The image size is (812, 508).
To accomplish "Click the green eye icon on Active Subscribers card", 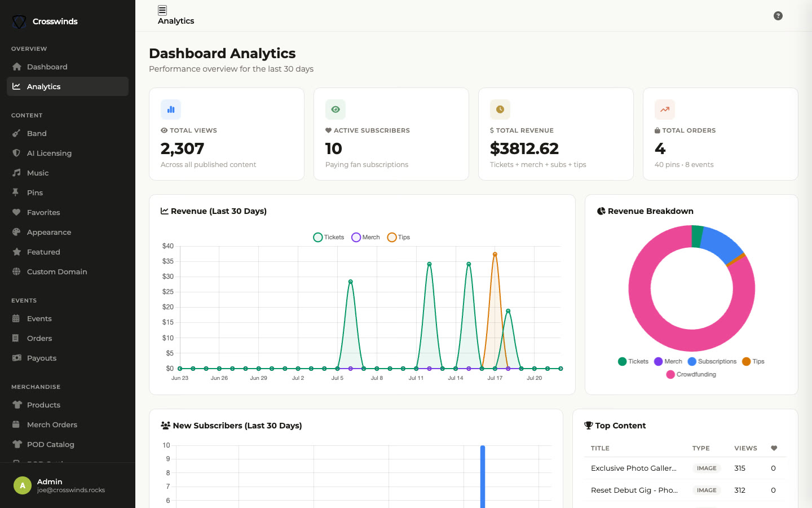I will coord(336,110).
